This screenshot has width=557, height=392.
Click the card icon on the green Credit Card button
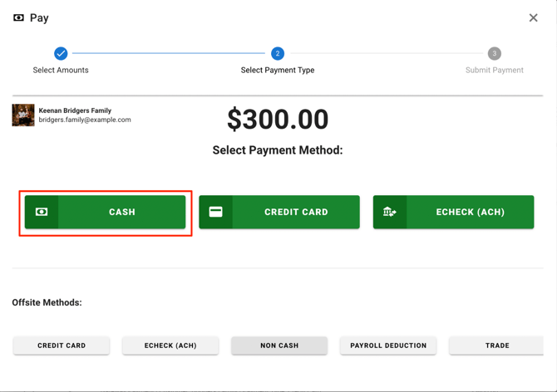tap(215, 212)
